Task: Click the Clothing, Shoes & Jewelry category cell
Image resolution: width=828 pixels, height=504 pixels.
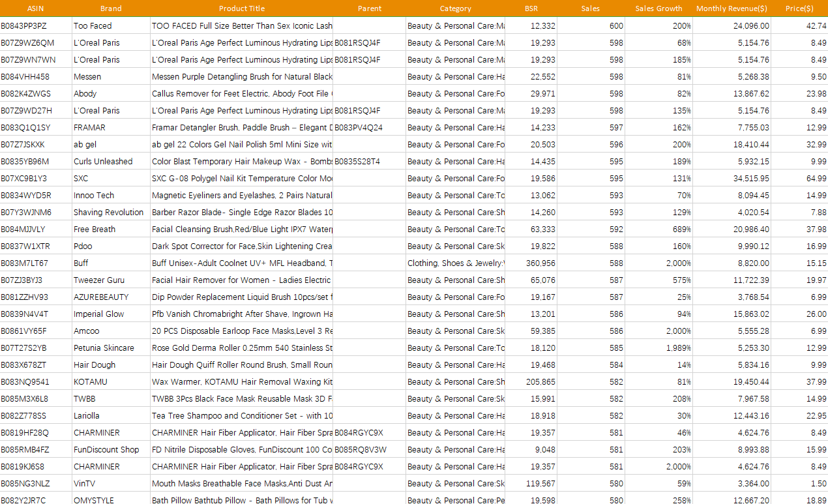Action: [x=456, y=263]
